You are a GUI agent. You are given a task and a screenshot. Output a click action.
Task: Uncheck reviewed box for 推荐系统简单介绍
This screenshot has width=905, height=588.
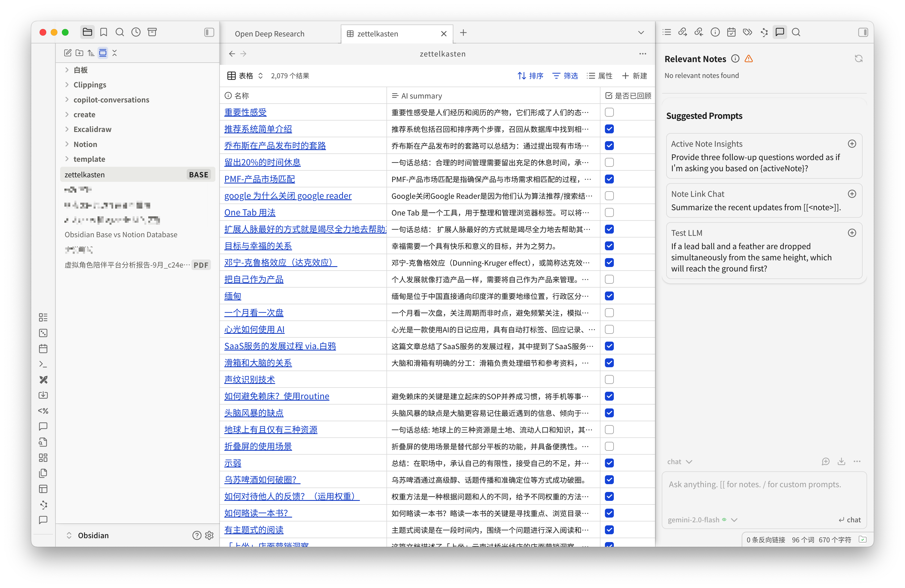(x=609, y=129)
